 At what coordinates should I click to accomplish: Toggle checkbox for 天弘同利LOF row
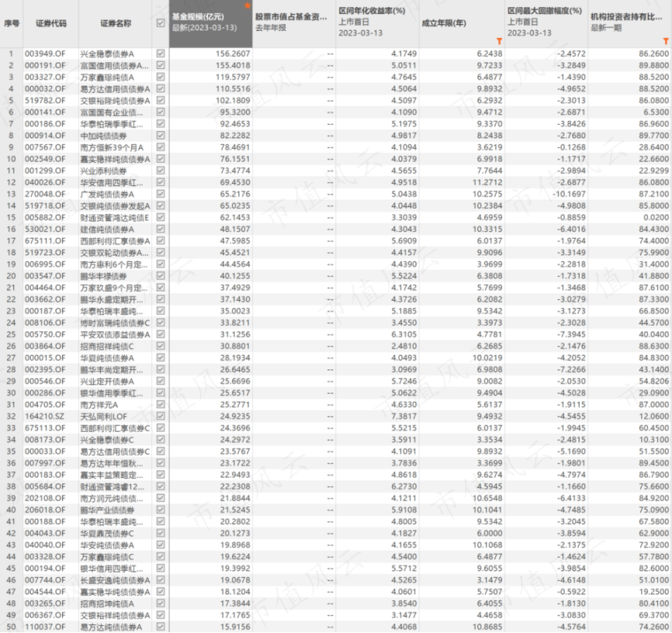pos(160,416)
